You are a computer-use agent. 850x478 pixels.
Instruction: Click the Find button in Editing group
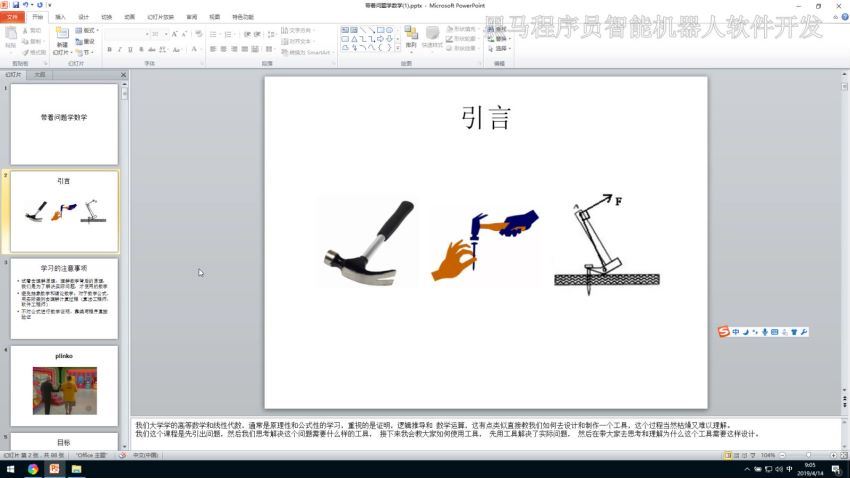pos(497,29)
